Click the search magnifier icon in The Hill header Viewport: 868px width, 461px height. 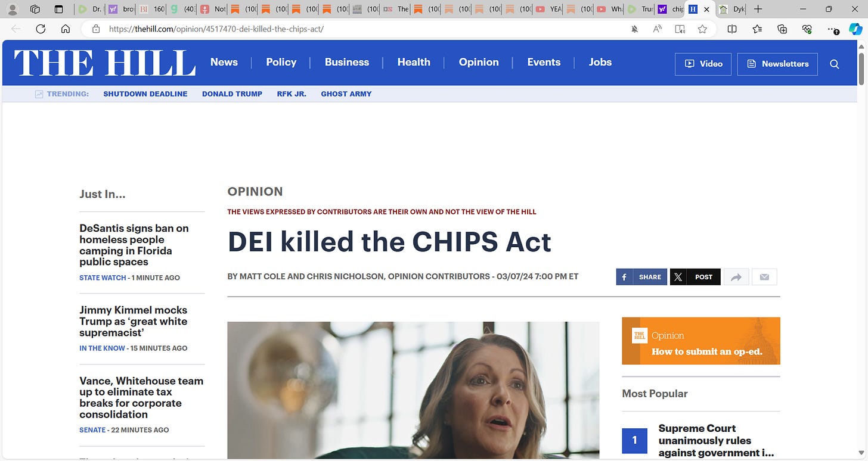[x=834, y=64]
